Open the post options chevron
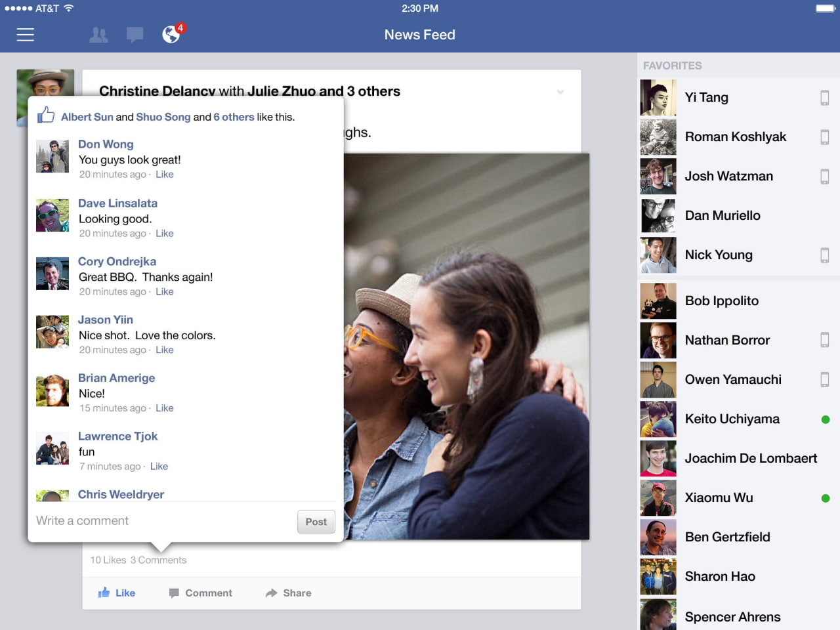840x630 pixels. pyautogui.click(x=560, y=93)
